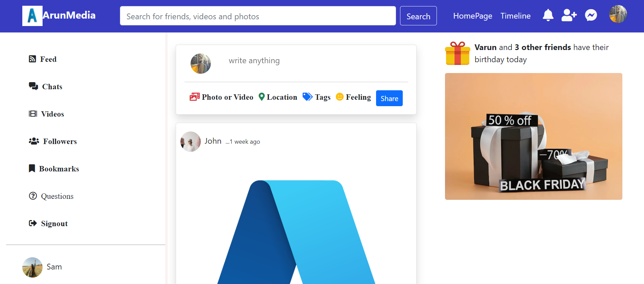
Task: Click the post author name John
Action: tap(213, 141)
